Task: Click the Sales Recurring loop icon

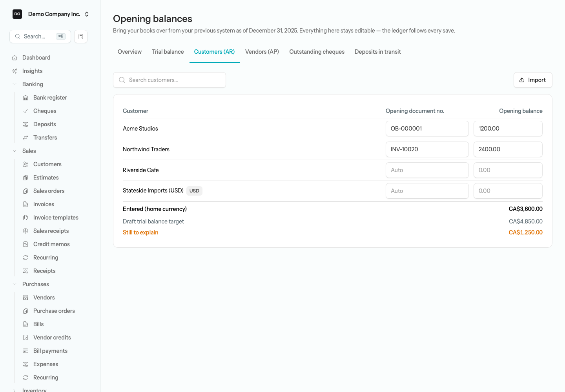Action: click(x=26, y=258)
